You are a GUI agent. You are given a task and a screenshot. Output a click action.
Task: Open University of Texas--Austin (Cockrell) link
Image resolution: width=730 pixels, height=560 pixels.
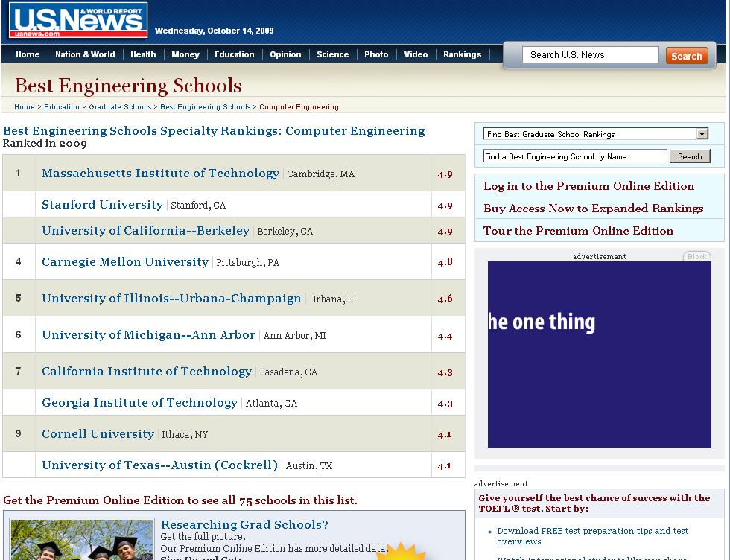[159, 465]
